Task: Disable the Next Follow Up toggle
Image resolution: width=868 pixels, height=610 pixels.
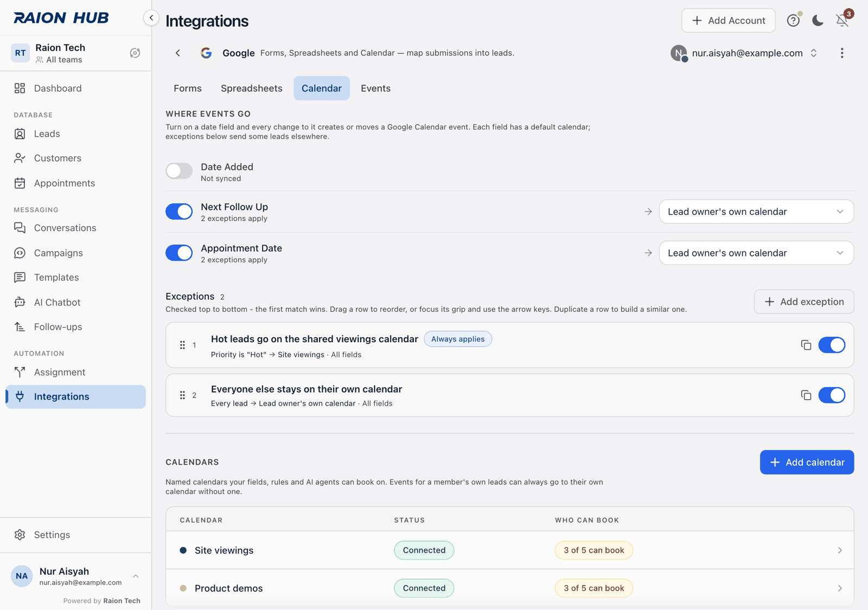Action: coord(179,211)
